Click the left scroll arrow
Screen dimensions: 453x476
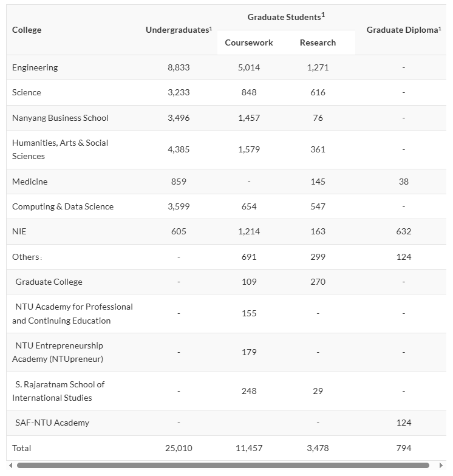tap(10, 466)
